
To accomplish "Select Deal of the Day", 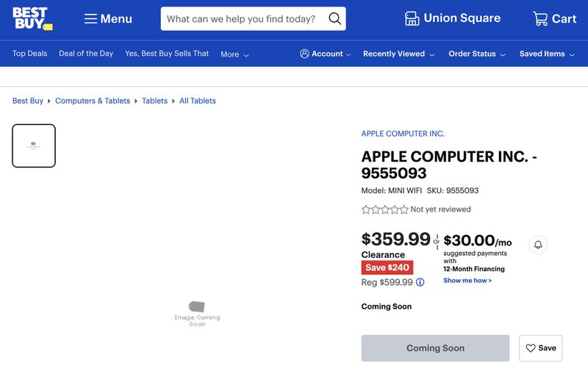I will coord(86,54).
